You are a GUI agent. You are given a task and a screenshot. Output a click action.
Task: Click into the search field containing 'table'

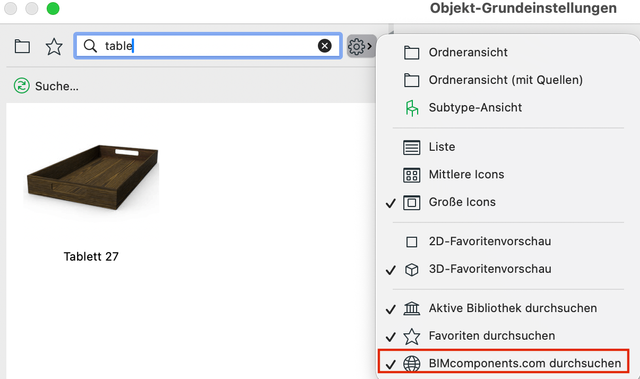pos(208,46)
